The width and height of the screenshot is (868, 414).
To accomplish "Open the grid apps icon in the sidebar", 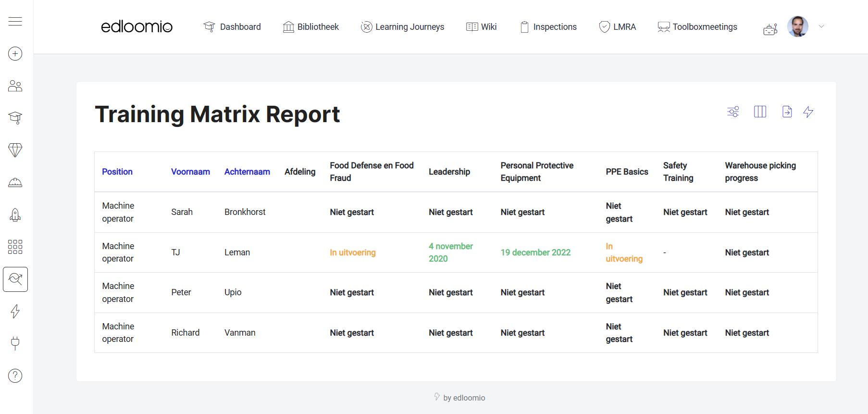I will [x=15, y=247].
